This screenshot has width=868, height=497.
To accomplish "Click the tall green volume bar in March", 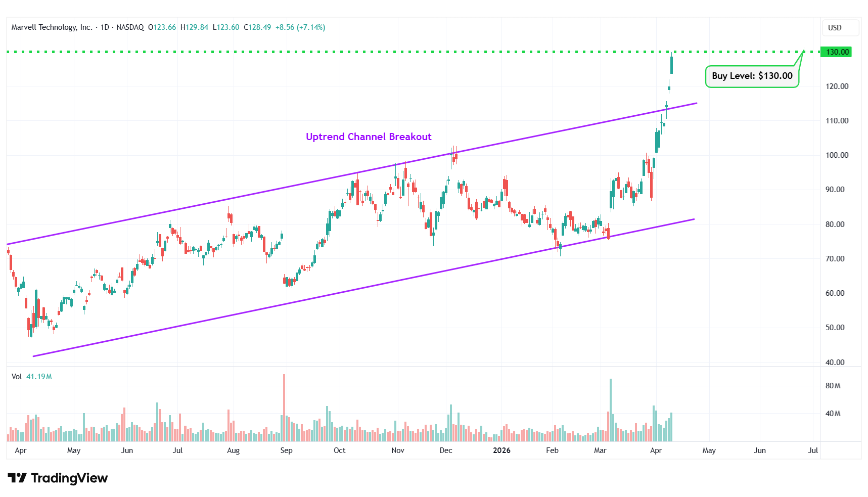I will point(611,410).
